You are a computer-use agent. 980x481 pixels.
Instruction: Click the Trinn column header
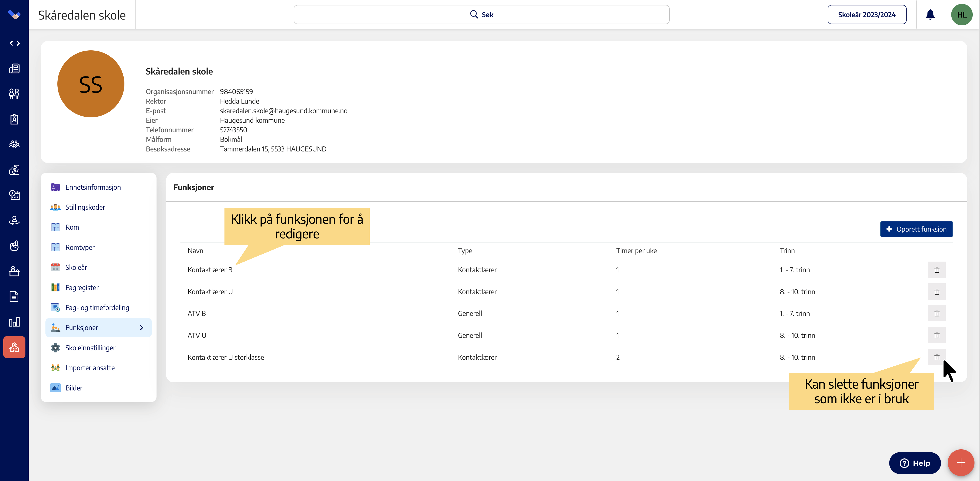click(x=787, y=251)
